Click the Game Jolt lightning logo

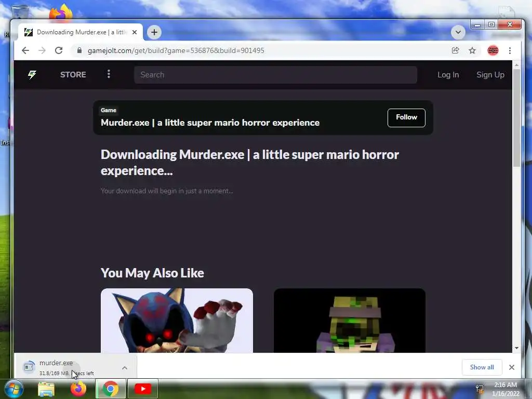coord(32,75)
